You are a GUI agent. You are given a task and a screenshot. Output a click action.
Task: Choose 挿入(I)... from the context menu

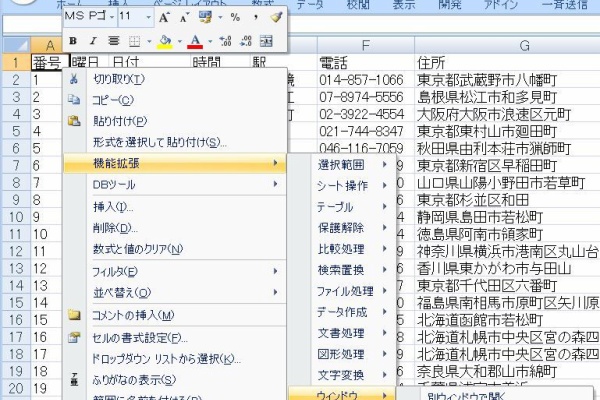pyautogui.click(x=175, y=207)
